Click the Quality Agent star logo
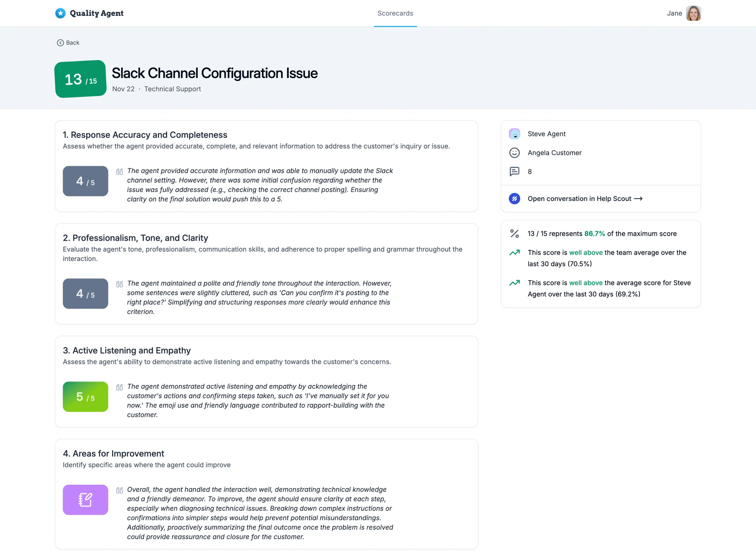The image size is (756, 560). [x=60, y=13]
